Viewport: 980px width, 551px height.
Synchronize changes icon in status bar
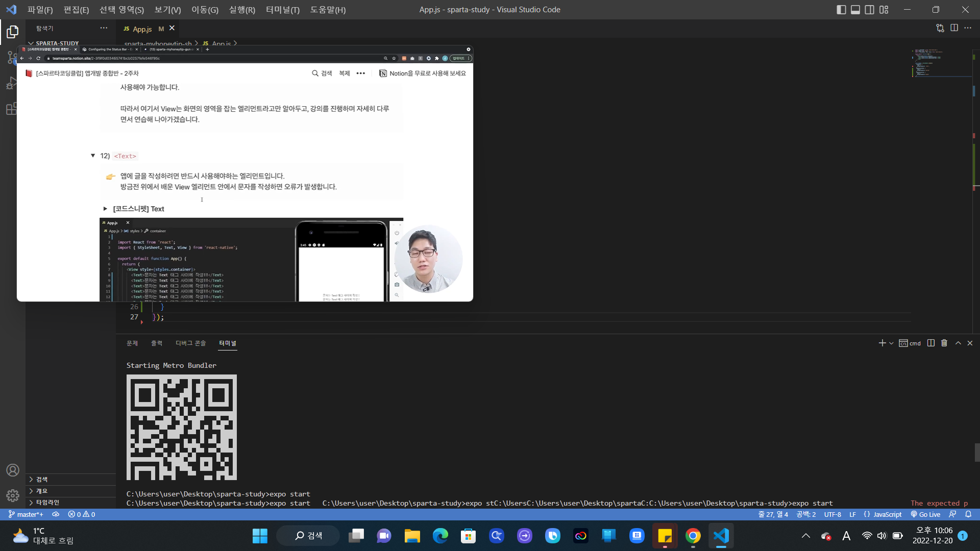(56, 514)
